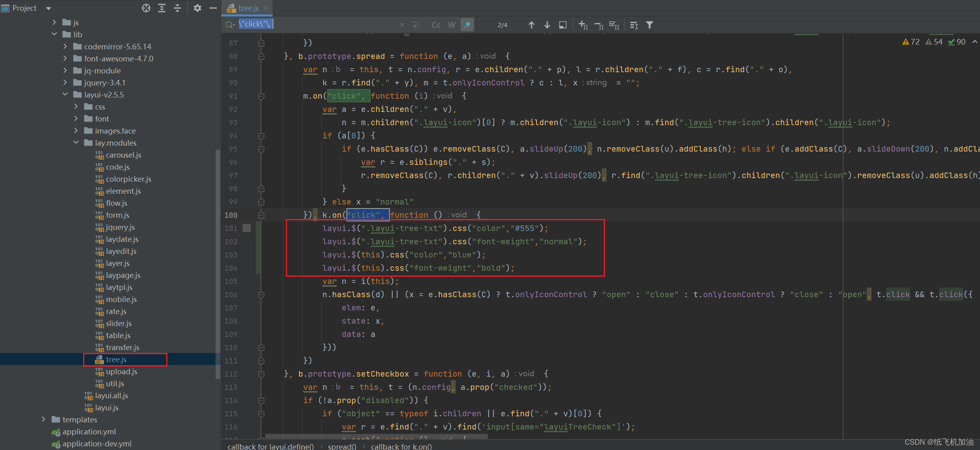Click the 72 warnings inspection indicator

pyautogui.click(x=911, y=42)
